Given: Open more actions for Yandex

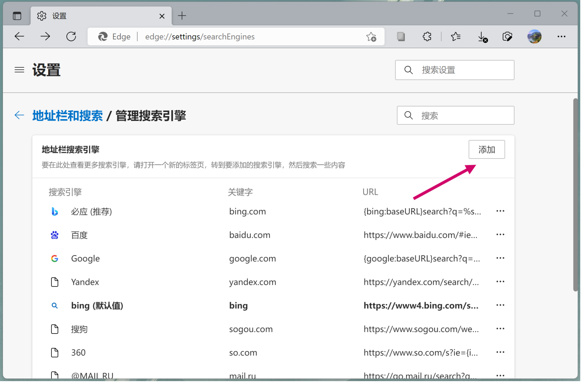Looking at the screenshot, I should click(500, 282).
